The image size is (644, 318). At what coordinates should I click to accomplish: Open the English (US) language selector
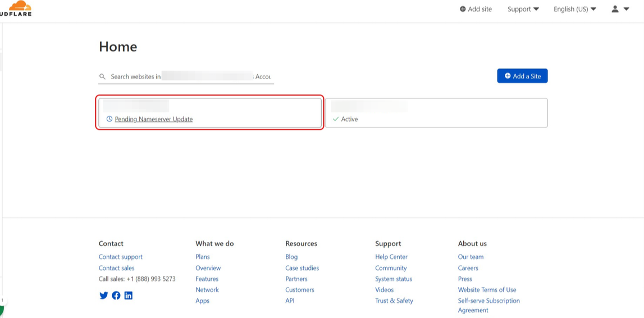(574, 9)
